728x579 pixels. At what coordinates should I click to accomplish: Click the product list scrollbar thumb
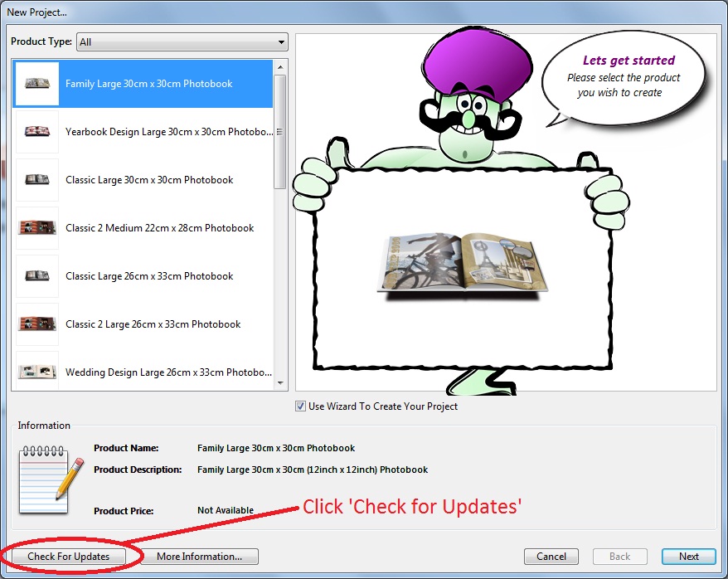coord(280,132)
